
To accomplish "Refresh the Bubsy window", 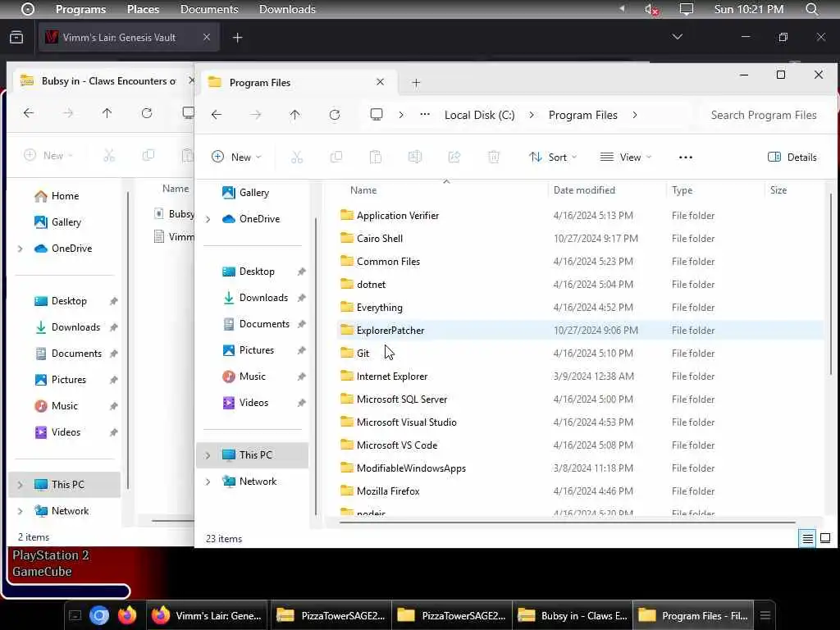I will pos(147,113).
